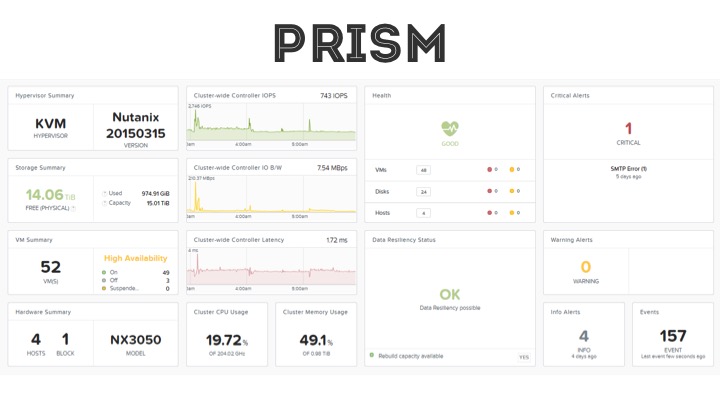Click the Controller Latency chart
The image size is (720, 405).
pos(271,267)
